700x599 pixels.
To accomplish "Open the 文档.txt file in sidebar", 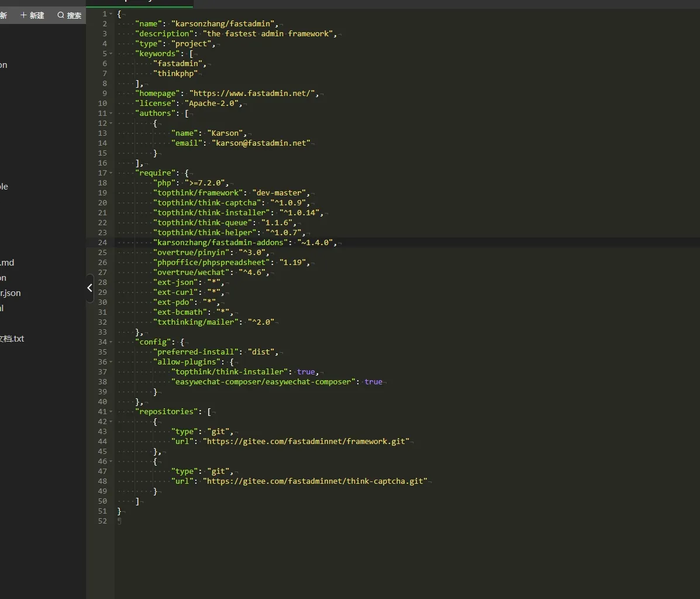I will pyautogui.click(x=12, y=339).
